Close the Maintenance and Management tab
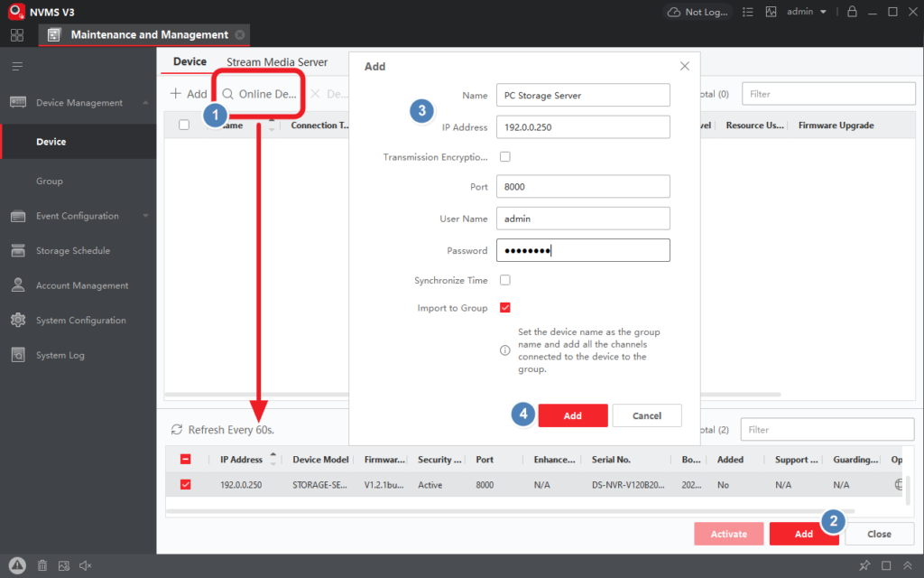 [240, 35]
